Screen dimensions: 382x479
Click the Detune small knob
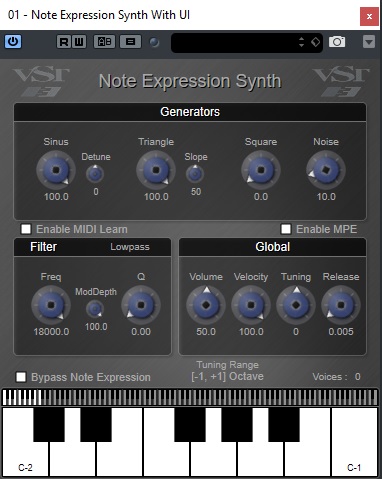95,174
